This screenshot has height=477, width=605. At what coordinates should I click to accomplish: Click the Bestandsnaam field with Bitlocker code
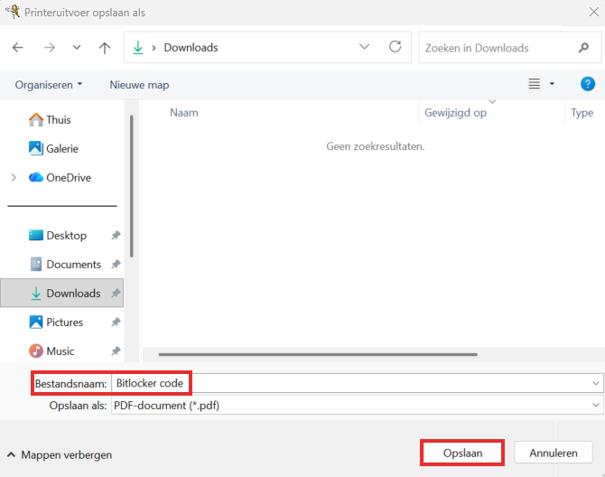[357, 383]
